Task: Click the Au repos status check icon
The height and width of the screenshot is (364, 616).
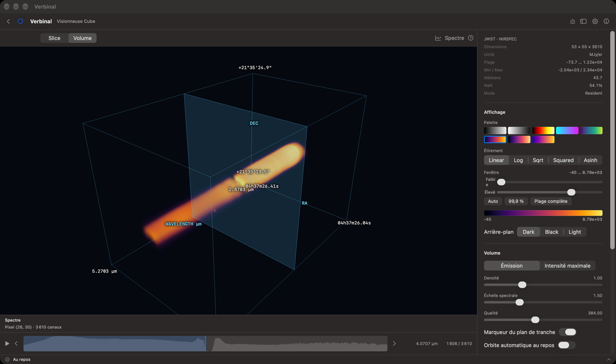Action: (x=7, y=360)
